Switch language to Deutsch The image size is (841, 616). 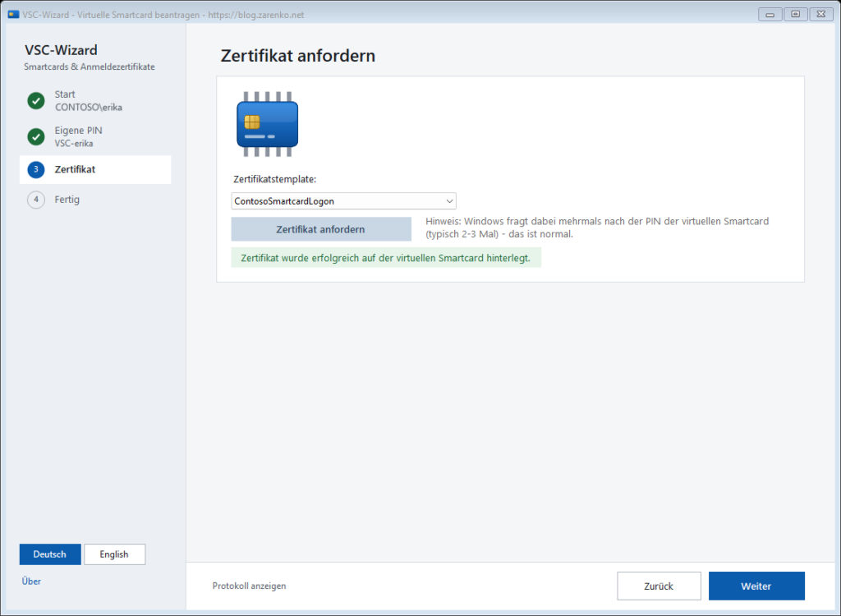50,554
